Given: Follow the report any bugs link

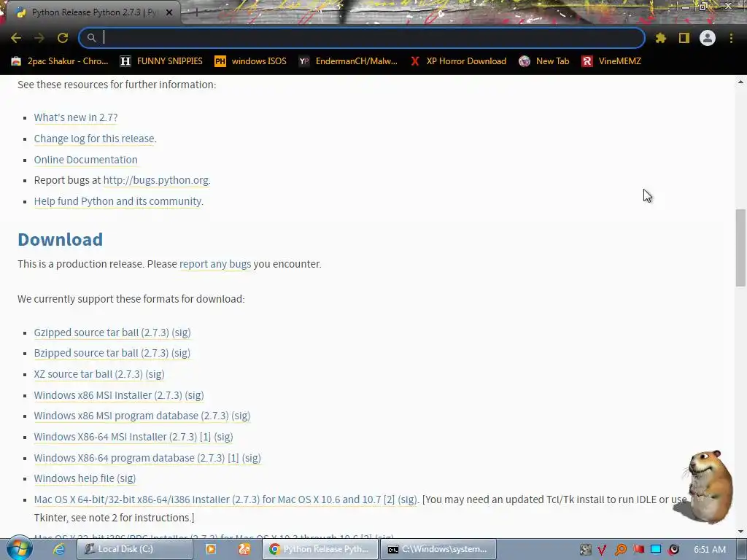Looking at the screenshot, I should click(215, 264).
